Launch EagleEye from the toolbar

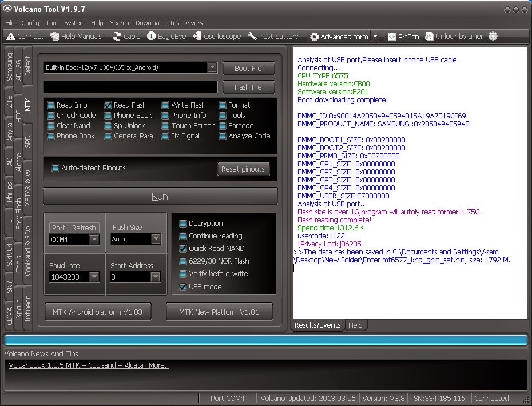click(x=166, y=36)
